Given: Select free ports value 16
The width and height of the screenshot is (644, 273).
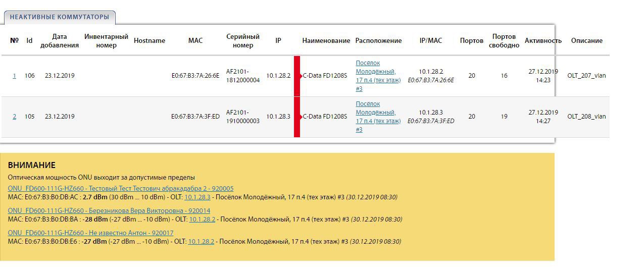Looking at the screenshot, I should (x=504, y=76).
